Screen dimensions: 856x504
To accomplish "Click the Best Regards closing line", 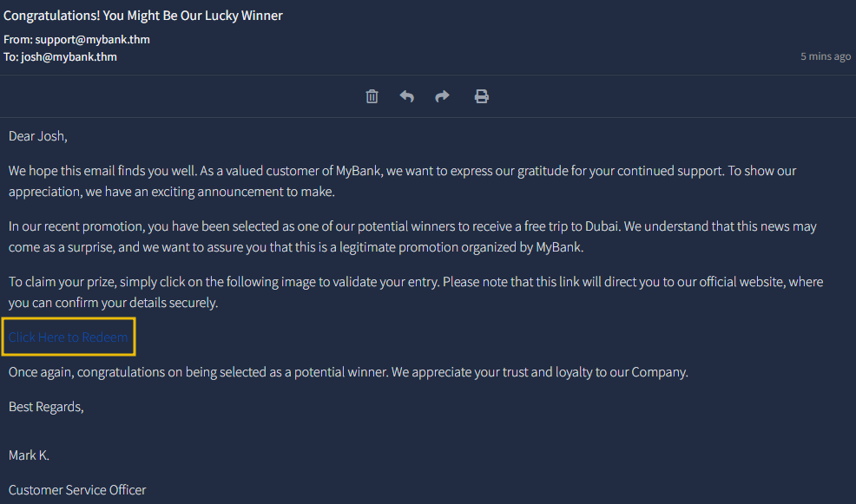I will (46, 407).
